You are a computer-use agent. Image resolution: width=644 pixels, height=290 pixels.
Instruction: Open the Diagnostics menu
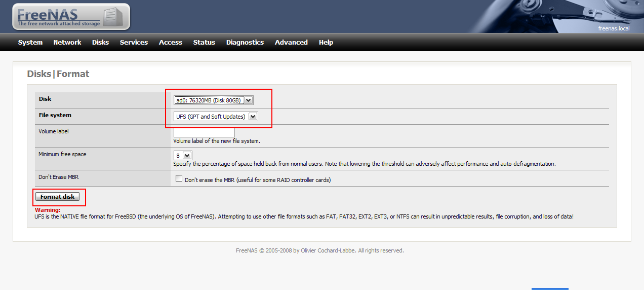point(245,43)
